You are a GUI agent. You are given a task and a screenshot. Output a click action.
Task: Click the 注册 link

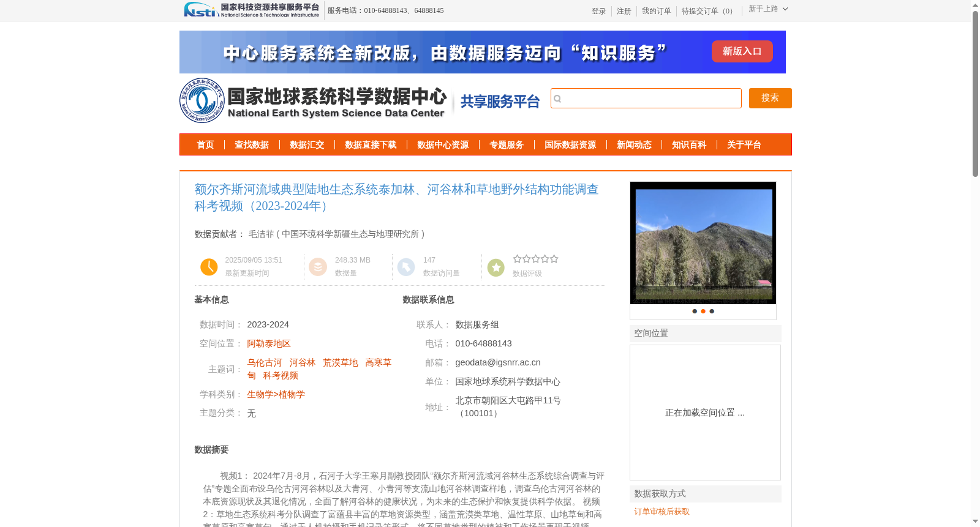(x=624, y=11)
